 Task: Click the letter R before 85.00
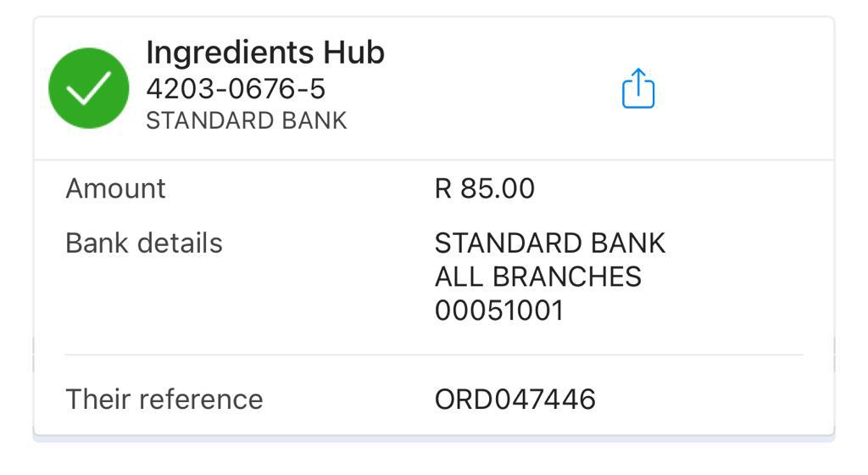(442, 188)
